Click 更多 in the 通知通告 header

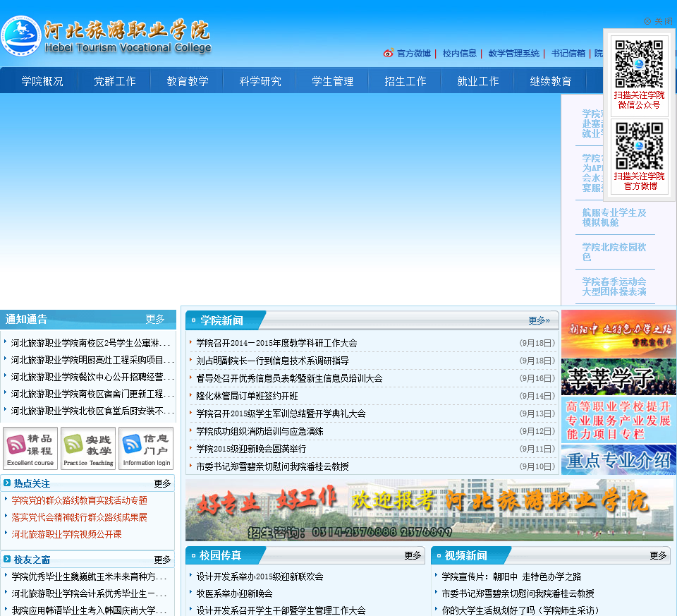(x=155, y=319)
